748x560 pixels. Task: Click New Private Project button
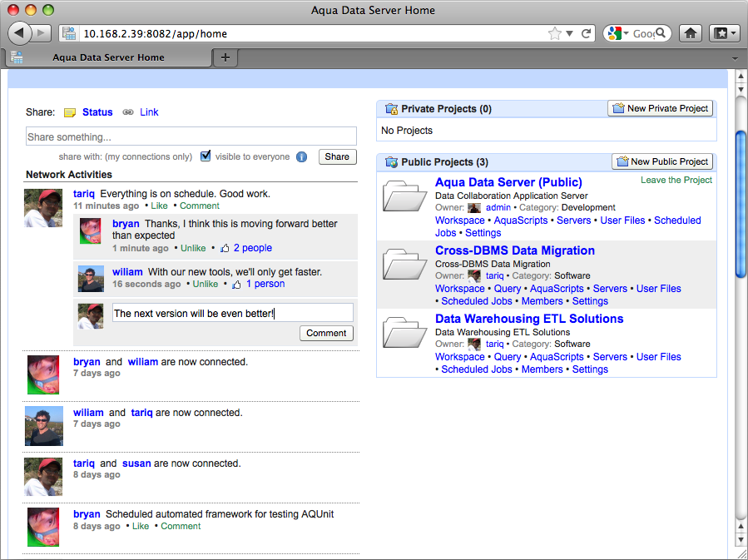tap(661, 108)
